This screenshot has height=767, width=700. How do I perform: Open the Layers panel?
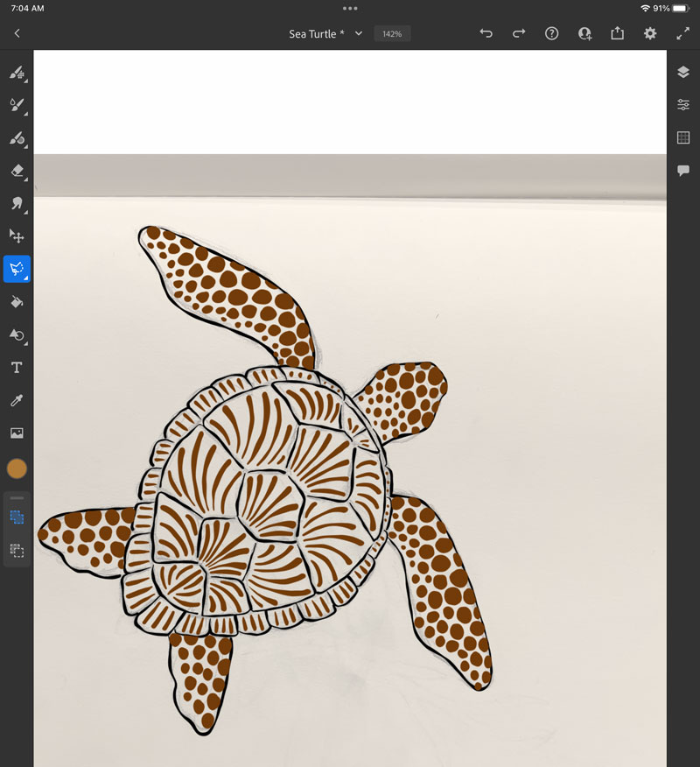(x=683, y=72)
